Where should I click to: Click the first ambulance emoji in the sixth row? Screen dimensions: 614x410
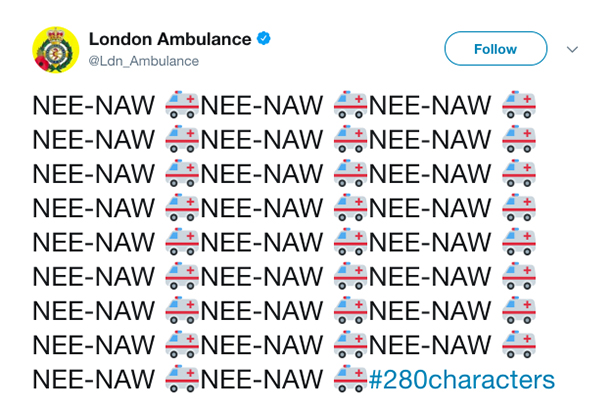point(182,276)
